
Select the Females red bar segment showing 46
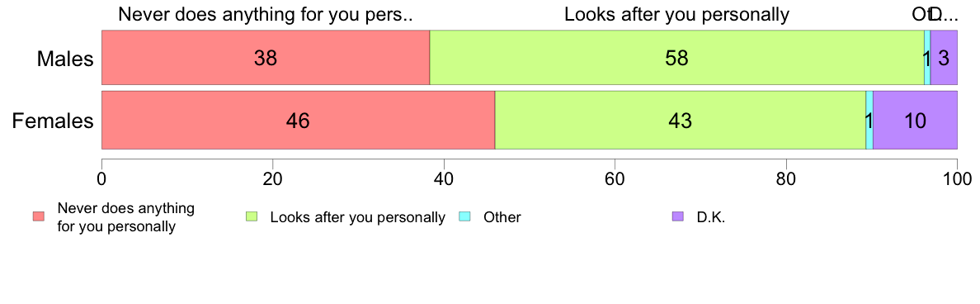click(x=298, y=120)
